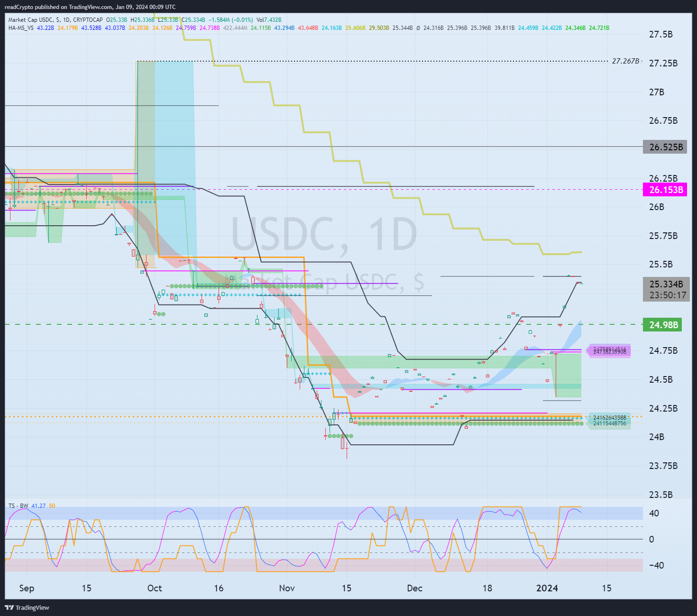Screen dimensions: 697x616
Task: Click the volume reading Vol7.432B
Action: point(269,20)
